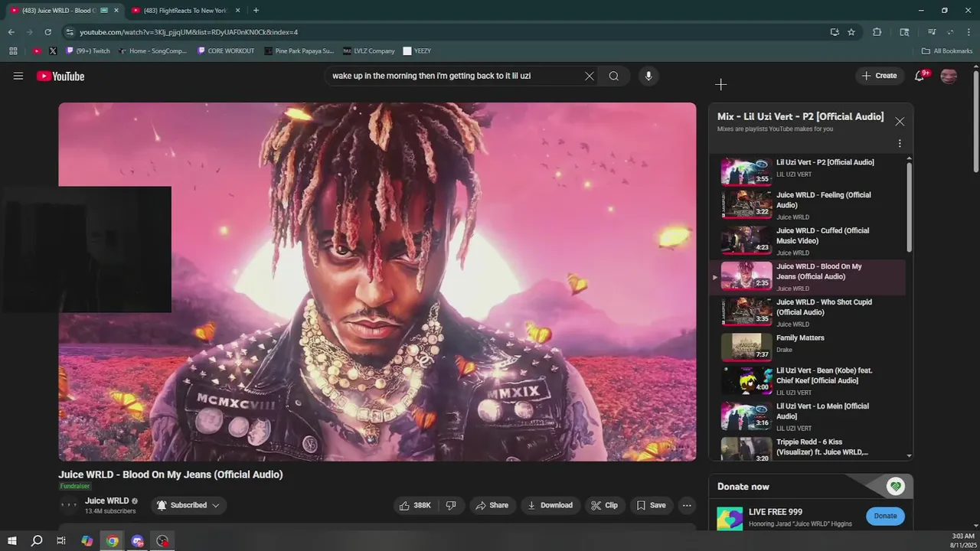The width and height of the screenshot is (980, 551).
Task: Open Chrome extensions puzzle icon
Action: (x=877, y=32)
